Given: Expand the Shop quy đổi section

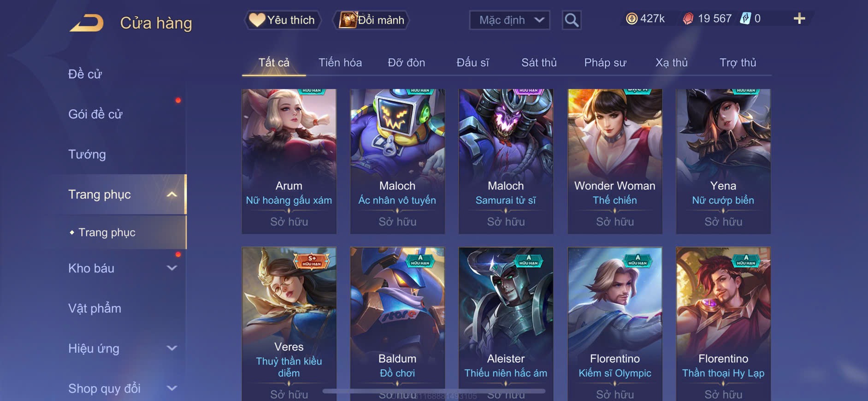Looking at the screenshot, I should [x=171, y=388].
